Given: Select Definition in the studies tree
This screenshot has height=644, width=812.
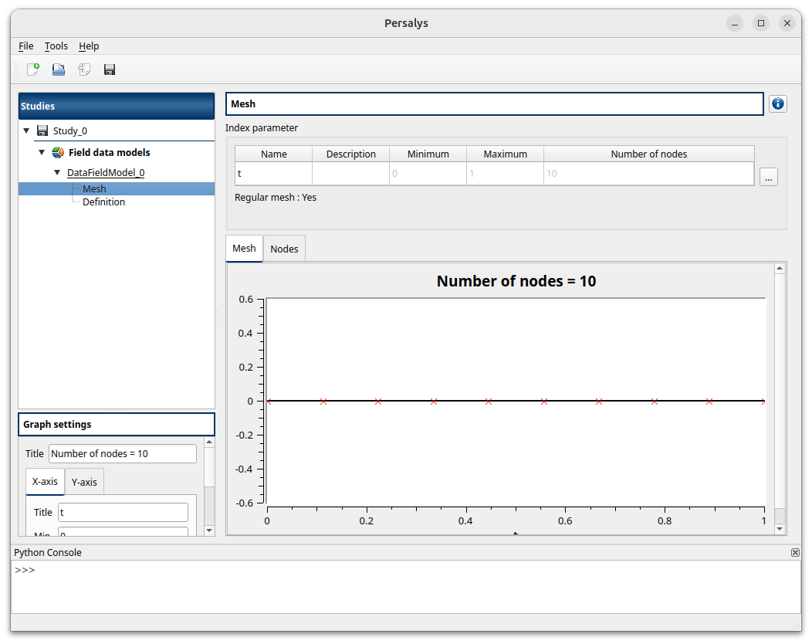Looking at the screenshot, I should [103, 202].
